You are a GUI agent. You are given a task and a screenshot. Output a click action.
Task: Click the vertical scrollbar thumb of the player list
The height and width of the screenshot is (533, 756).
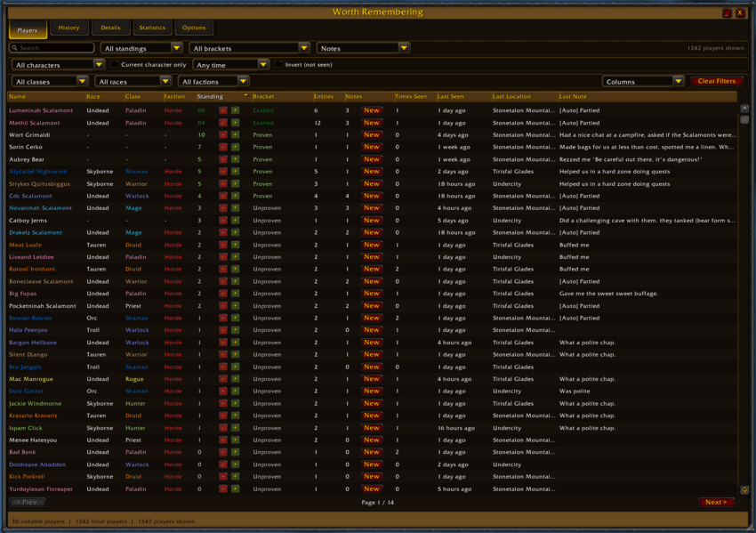coord(744,119)
